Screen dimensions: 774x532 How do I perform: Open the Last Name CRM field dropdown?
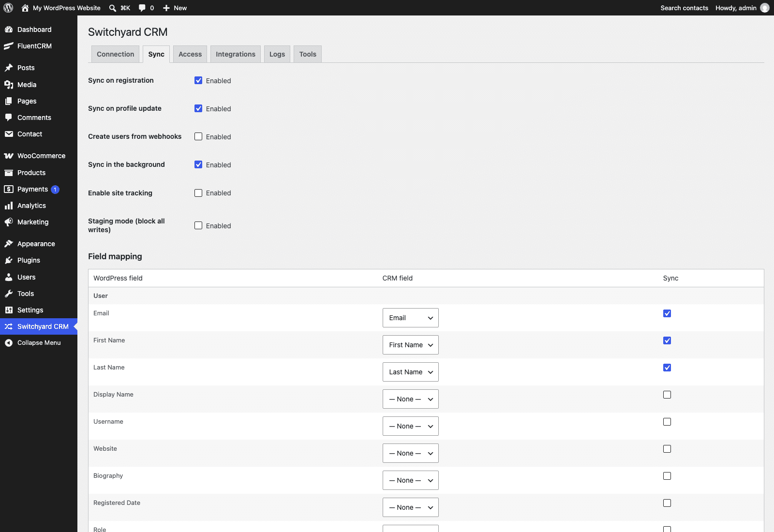point(410,372)
